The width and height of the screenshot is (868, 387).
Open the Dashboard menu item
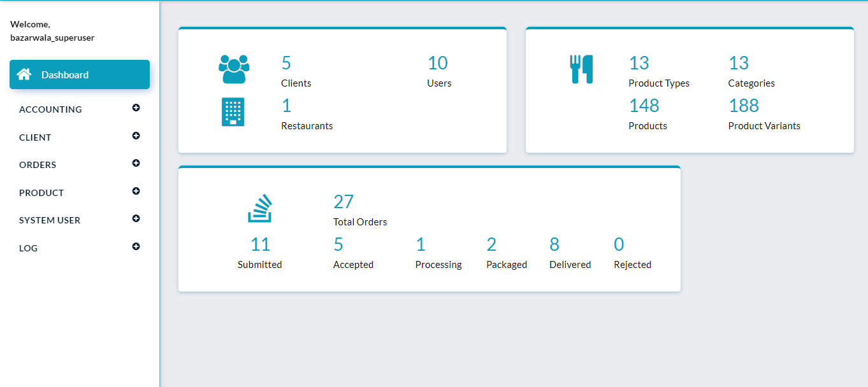click(65, 75)
